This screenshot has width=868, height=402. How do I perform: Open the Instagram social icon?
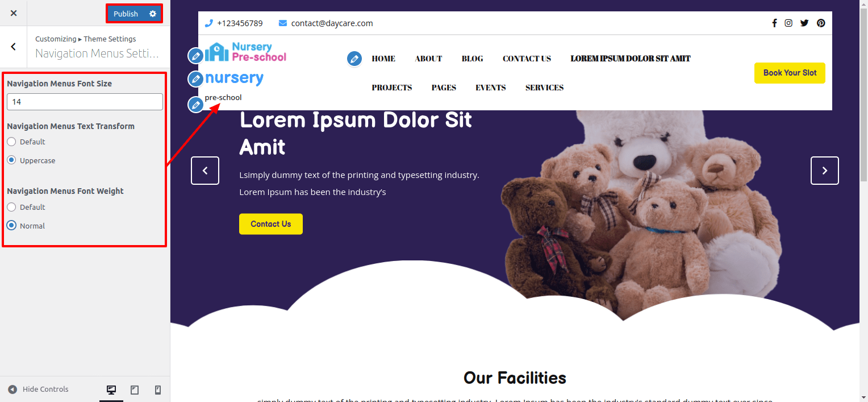pos(788,23)
